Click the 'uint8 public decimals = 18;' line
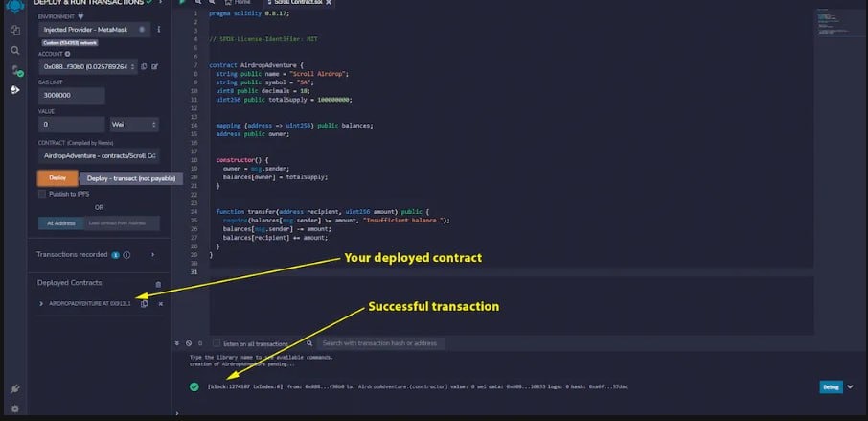The width and height of the screenshot is (868, 421). tap(263, 91)
